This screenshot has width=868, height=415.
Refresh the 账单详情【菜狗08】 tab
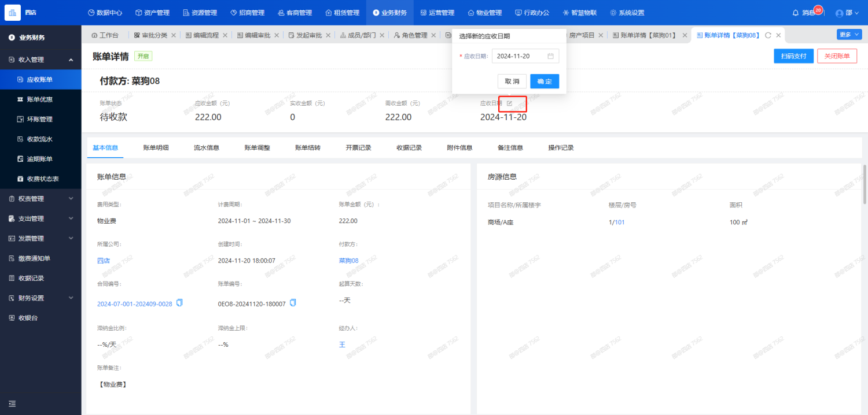[768, 35]
